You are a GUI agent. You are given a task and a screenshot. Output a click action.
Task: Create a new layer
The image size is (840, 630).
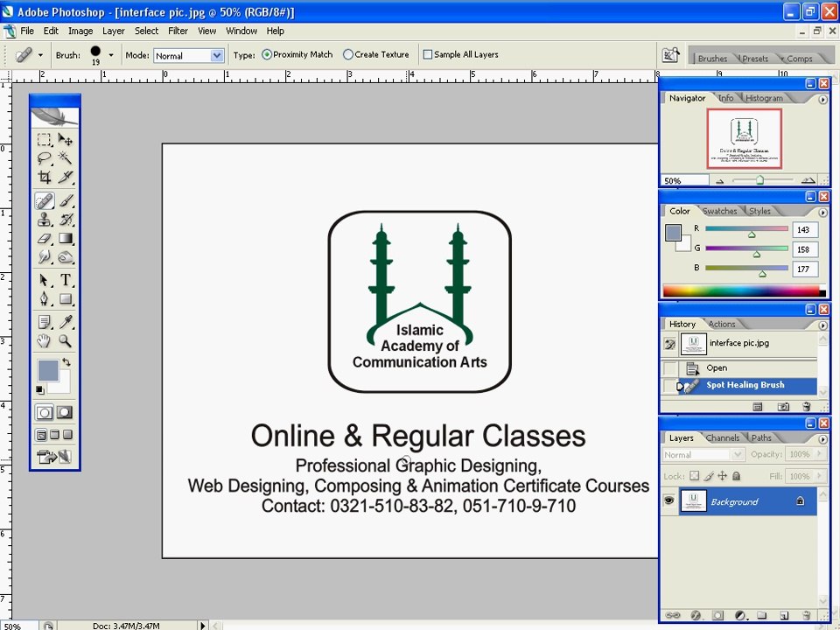(783, 615)
